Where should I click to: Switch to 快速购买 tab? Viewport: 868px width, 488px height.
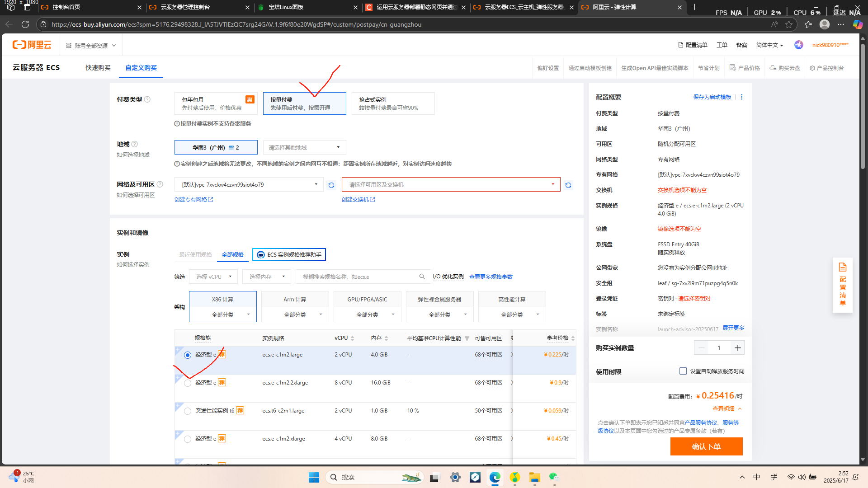pos(98,68)
